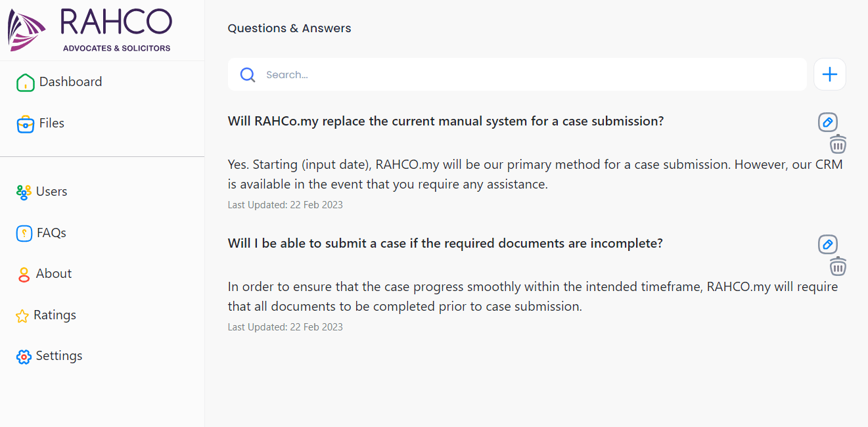
Task: Go to the Files section
Action: pyautogui.click(x=52, y=124)
